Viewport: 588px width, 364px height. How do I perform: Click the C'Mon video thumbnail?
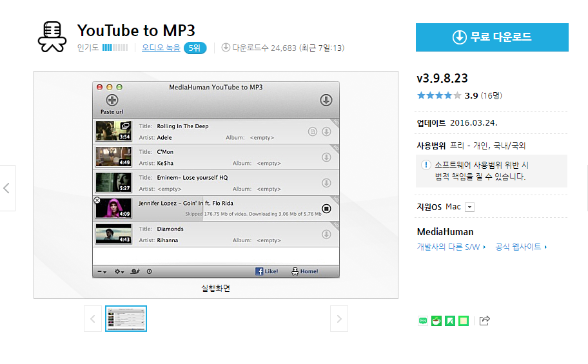click(x=113, y=157)
